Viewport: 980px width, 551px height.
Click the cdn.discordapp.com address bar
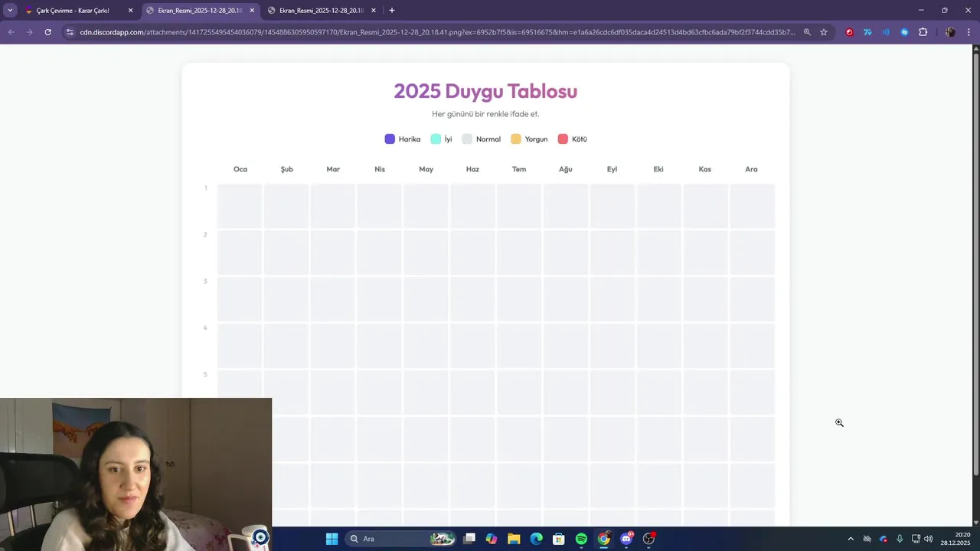tap(436, 32)
